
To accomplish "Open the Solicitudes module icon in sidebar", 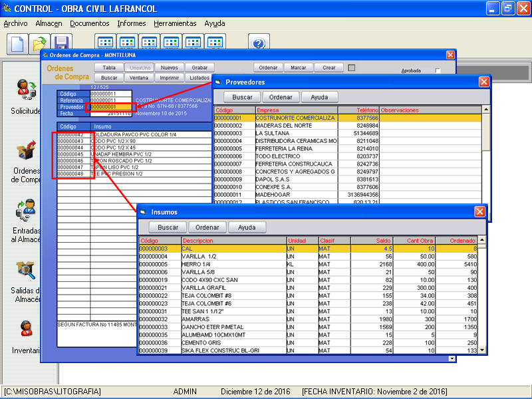I will pyautogui.click(x=27, y=90).
